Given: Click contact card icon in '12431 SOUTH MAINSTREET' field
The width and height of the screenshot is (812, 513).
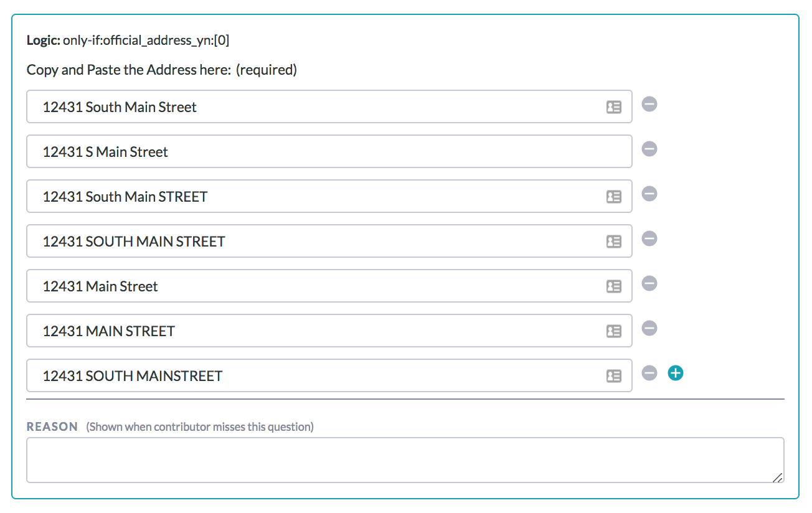Looking at the screenshot, I should (x=614, y=376).
